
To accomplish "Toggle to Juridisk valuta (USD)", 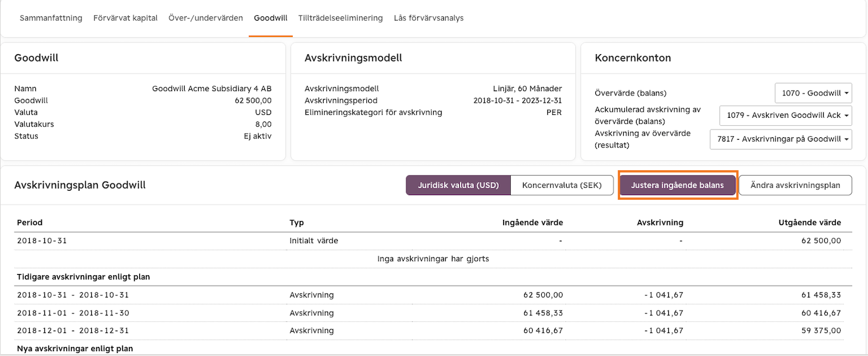I will tap(459, 185).
